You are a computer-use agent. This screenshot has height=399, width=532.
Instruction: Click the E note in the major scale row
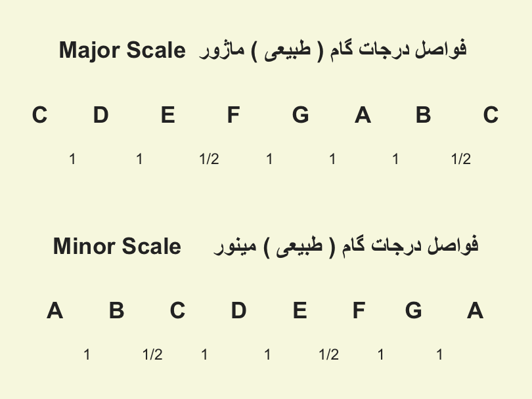click(x=168, y=115)
